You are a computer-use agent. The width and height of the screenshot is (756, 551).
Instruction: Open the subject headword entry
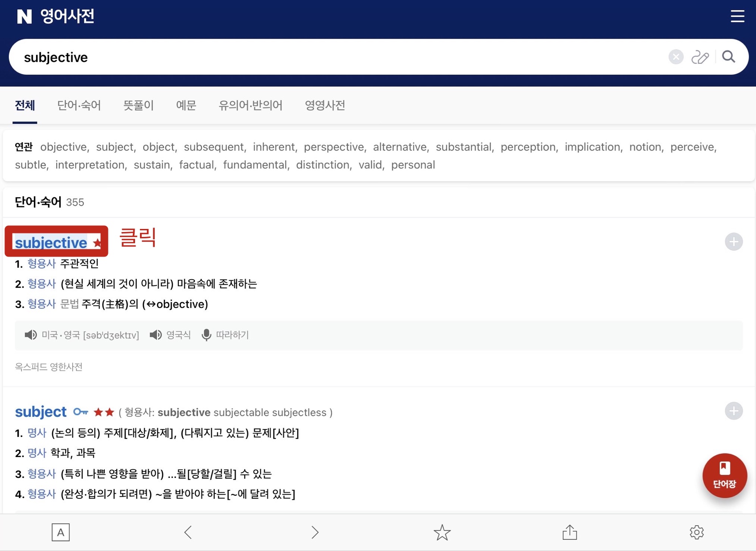tap(41, 412)
